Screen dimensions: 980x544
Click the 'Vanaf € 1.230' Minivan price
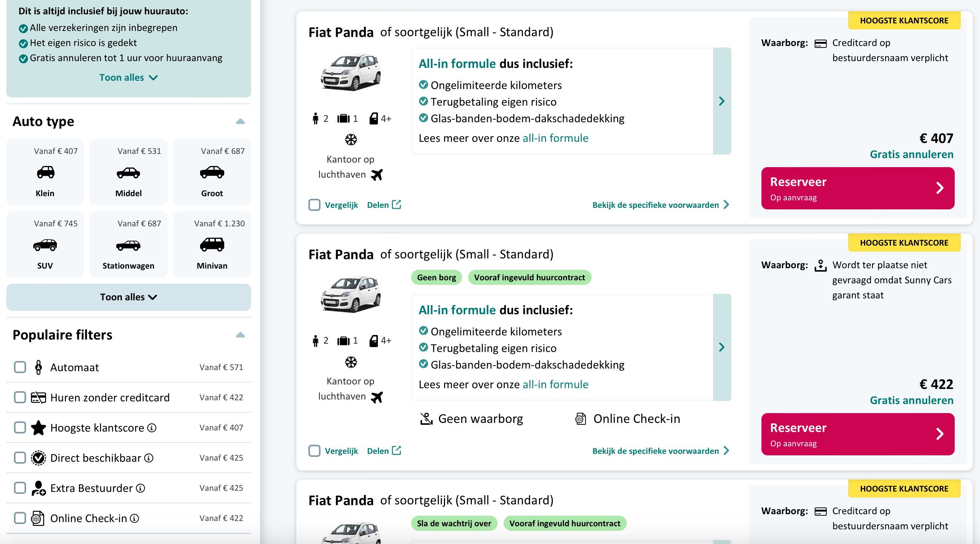(x=219, y=224)
